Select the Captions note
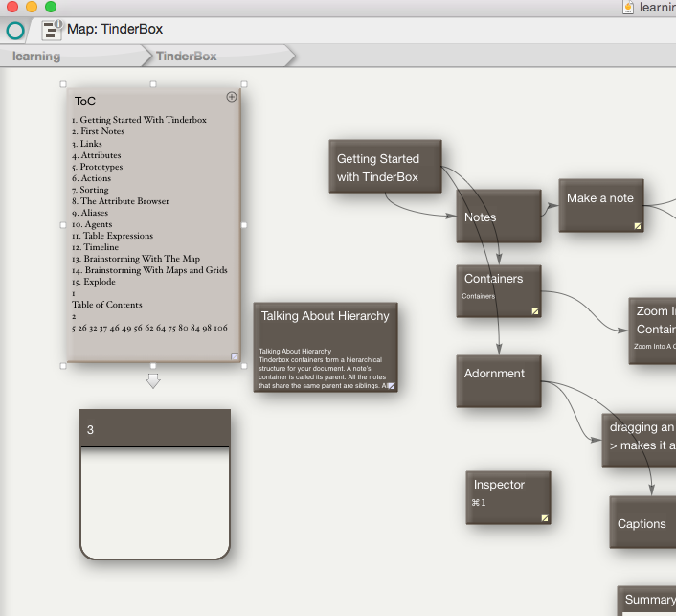Image resolution: width=676 pixels, height=616 pixels. click(642, 522)
